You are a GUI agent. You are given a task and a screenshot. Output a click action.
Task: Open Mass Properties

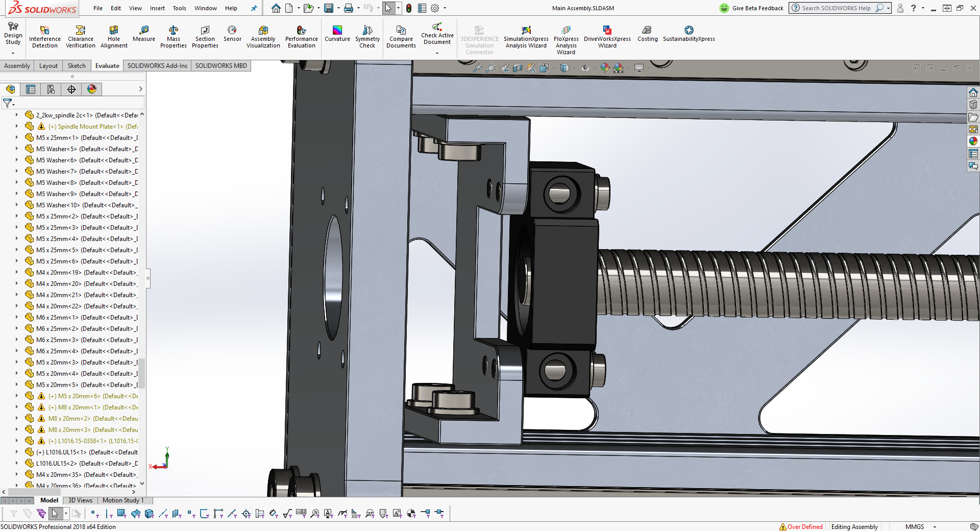[173, 37]
